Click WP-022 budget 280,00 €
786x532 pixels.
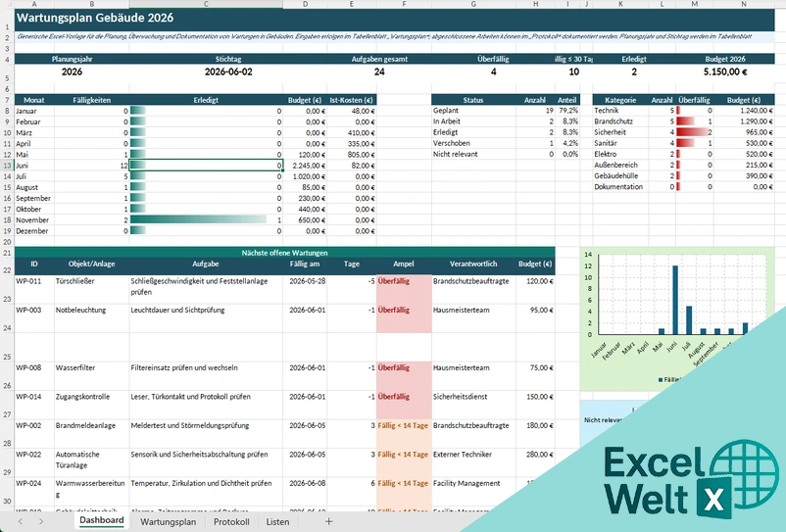coord(535,462)
